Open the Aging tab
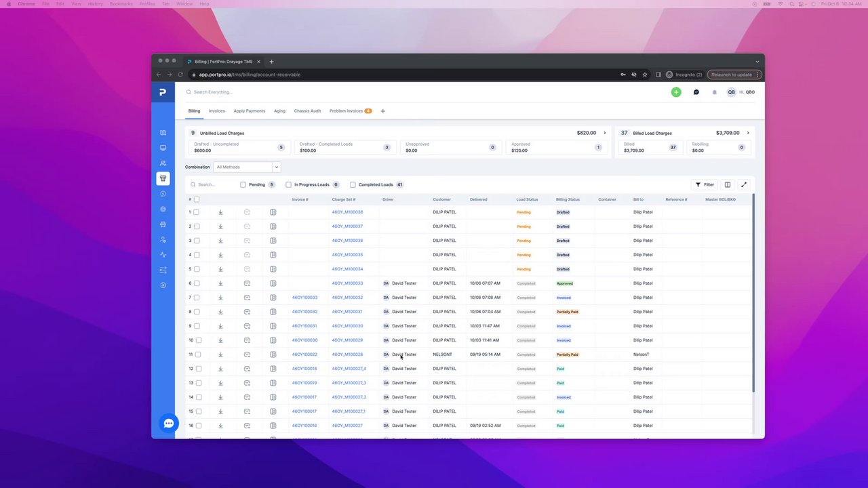The height and width of the screenshot is (488, 868). (279, 111)
